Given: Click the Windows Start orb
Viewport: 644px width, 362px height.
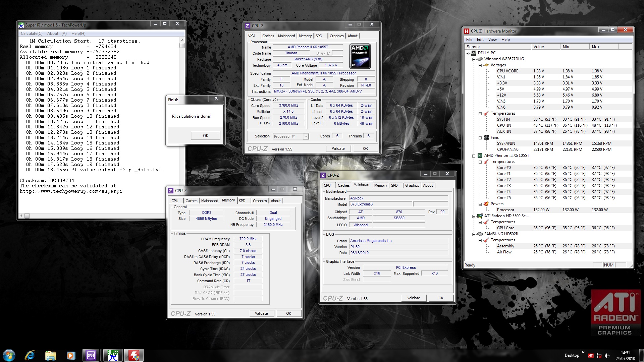Looking at the screenshot, I should click(9, 355).
